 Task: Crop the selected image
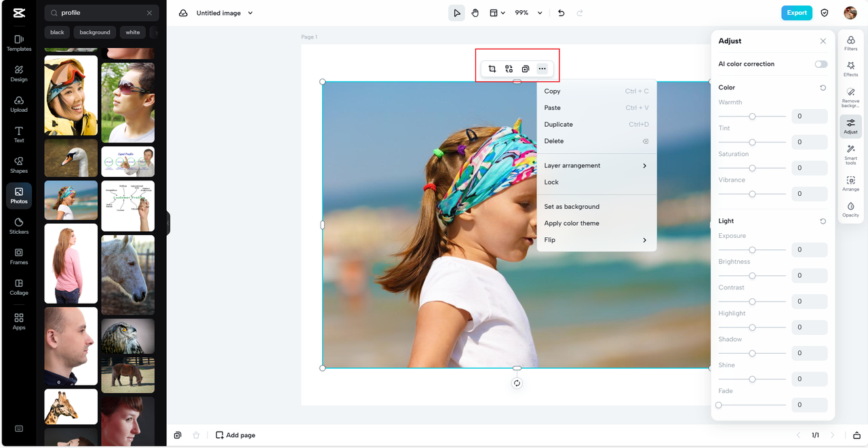[x=492, y=69]
